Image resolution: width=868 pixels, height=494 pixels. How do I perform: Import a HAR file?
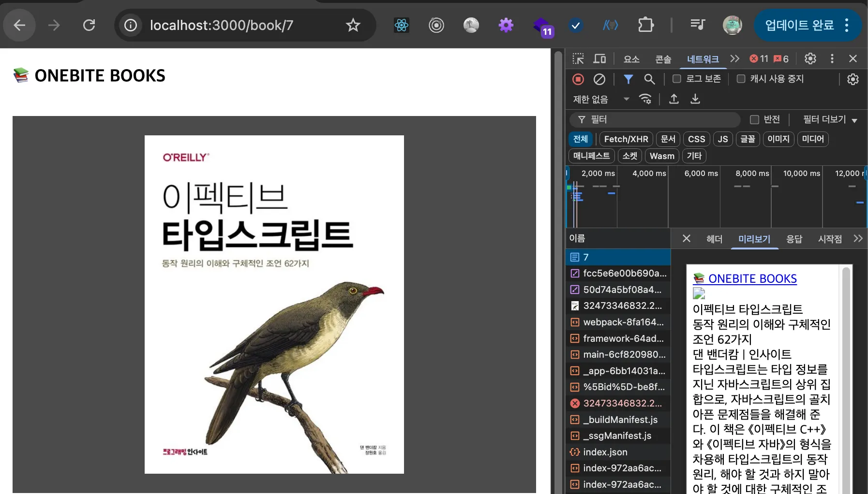pos(673,99)
